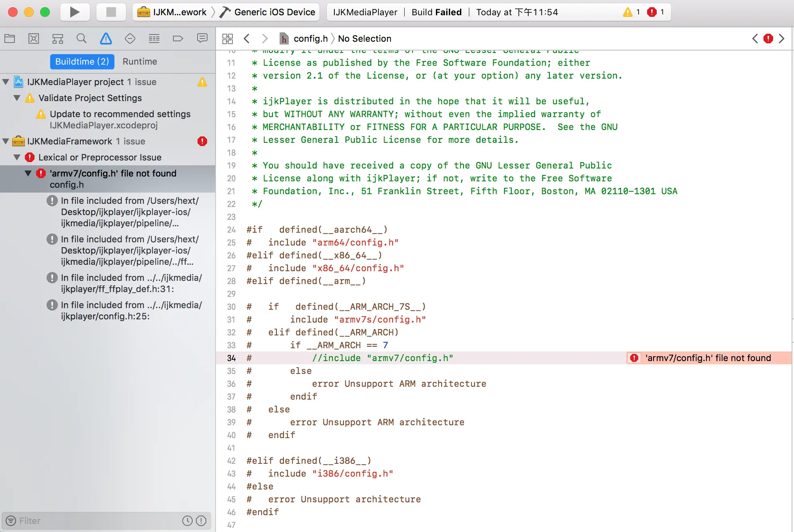The image size is (794, 532).
Task: Collapse the armv7/config.h error disclosure triangle
Action: 29,173
